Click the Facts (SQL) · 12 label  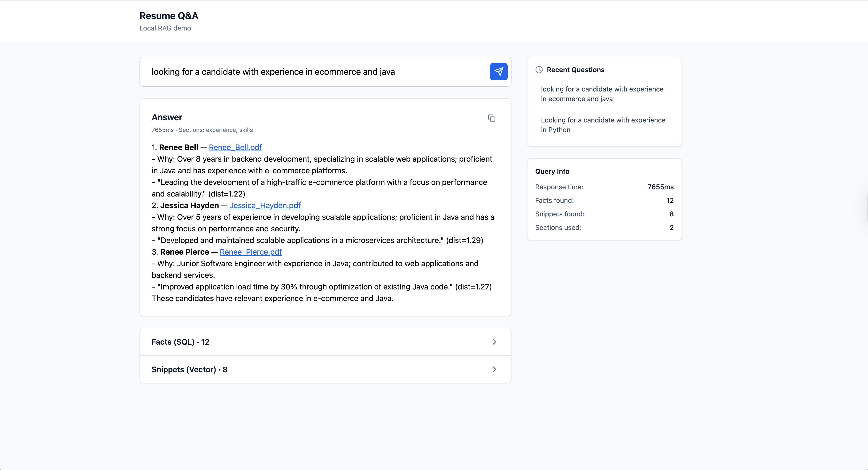pos(181,342)
